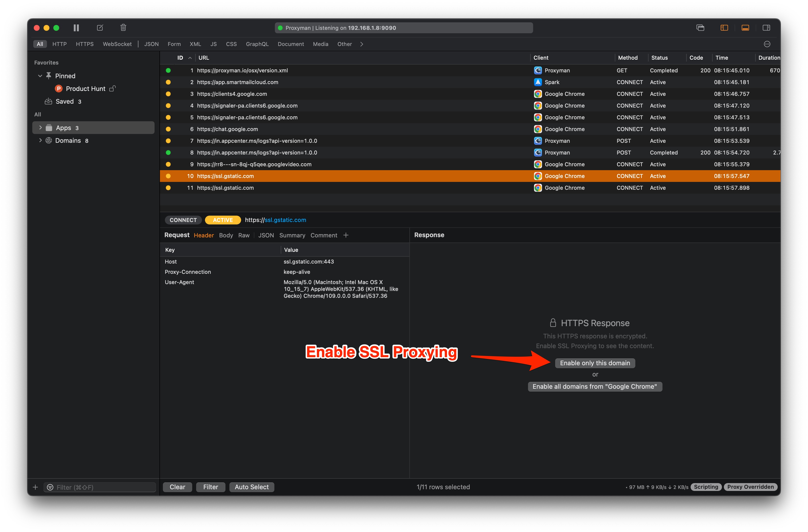Click Enable only this domain button
This screenshot has width=808, height=532.
pyautogui.click(x=595, y=363)
